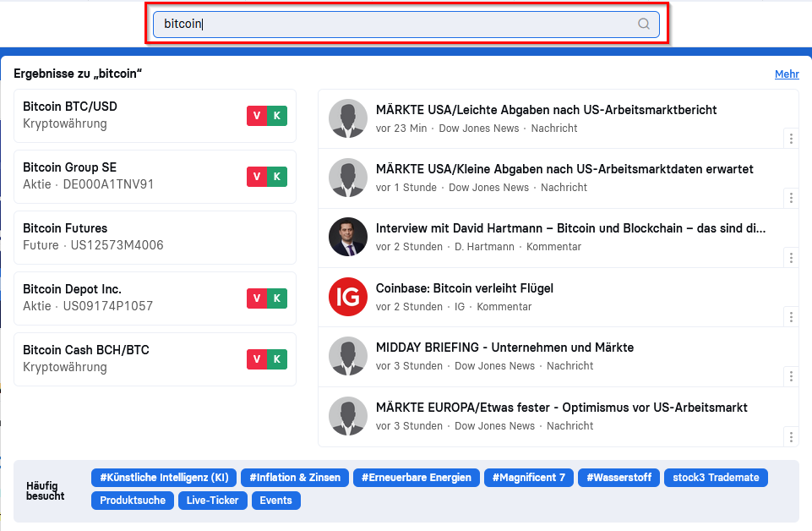Open options menu for David Hartmann interview

791,258
